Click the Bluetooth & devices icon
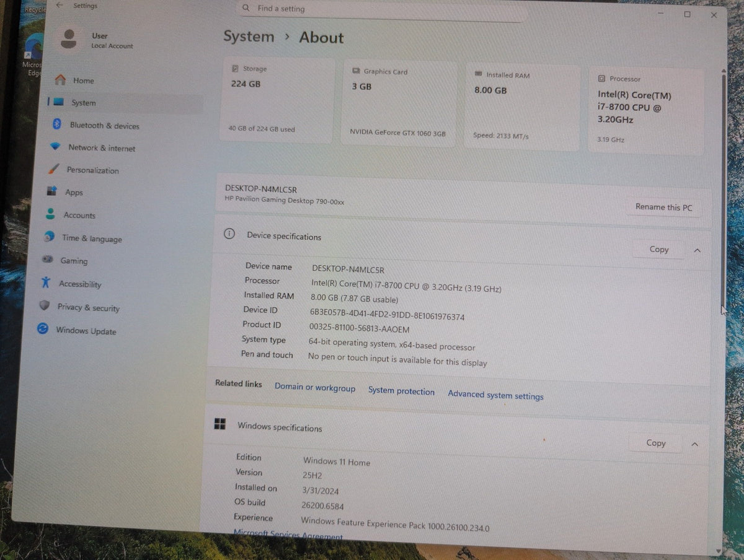The image size is (744, 560). [56, 125]
